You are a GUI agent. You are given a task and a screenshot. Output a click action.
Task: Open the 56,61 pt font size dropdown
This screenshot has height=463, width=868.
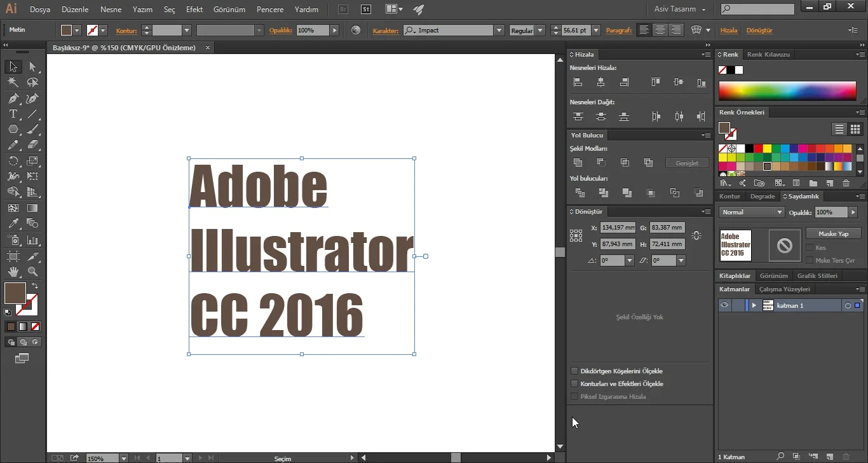596,30
